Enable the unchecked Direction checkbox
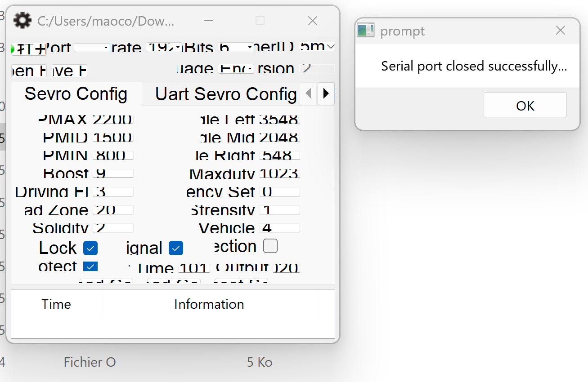 pos(270,246)
